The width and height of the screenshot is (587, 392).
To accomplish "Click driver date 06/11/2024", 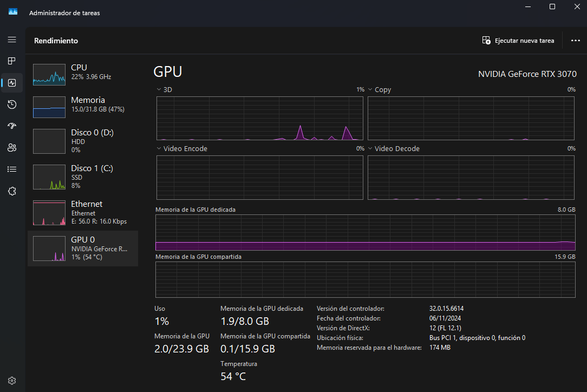I will pyautogui.click(x=445, y=318).
